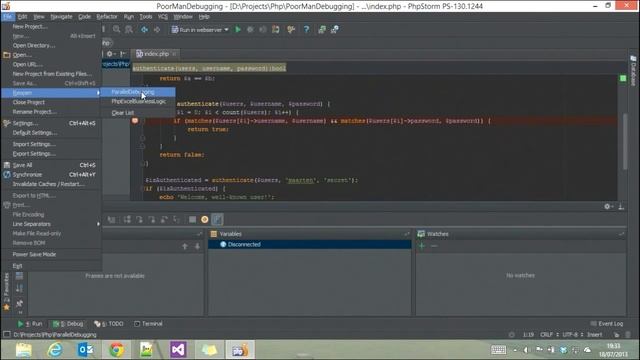The height and width of the screenshot is (360, 640).
Task: Toggle Insert mode in the status bar
Action: coord(594,335)
